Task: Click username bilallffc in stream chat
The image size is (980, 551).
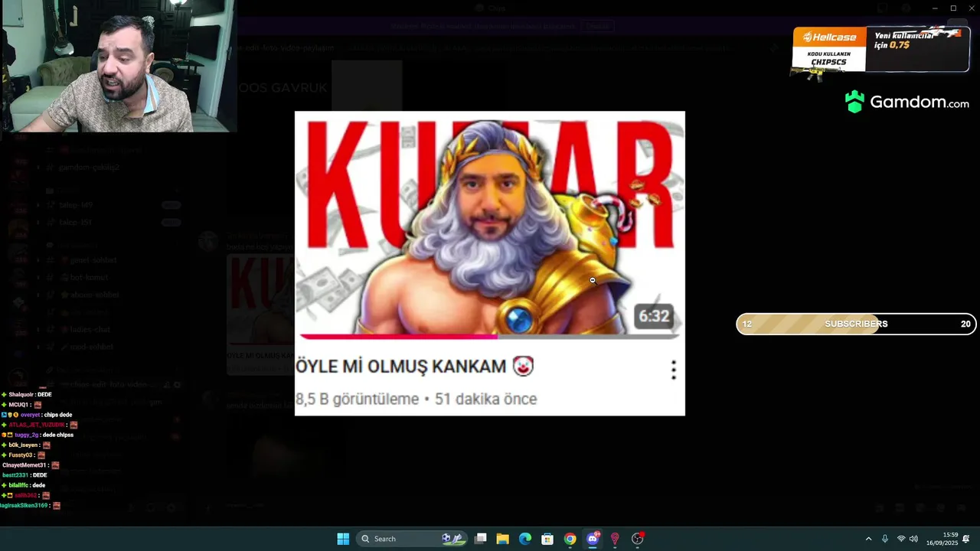Action: [18, 485]
